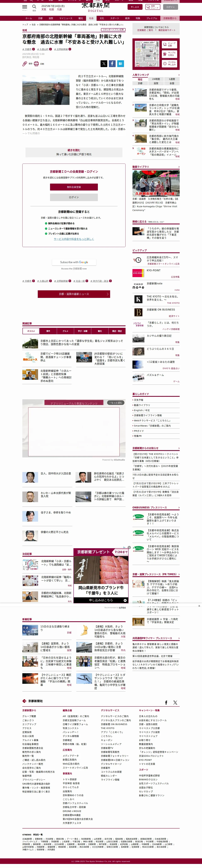This screenshot has height=868, width=202.
Task: Select 開店・閉店 related articles tab
Action: (117, 331)
